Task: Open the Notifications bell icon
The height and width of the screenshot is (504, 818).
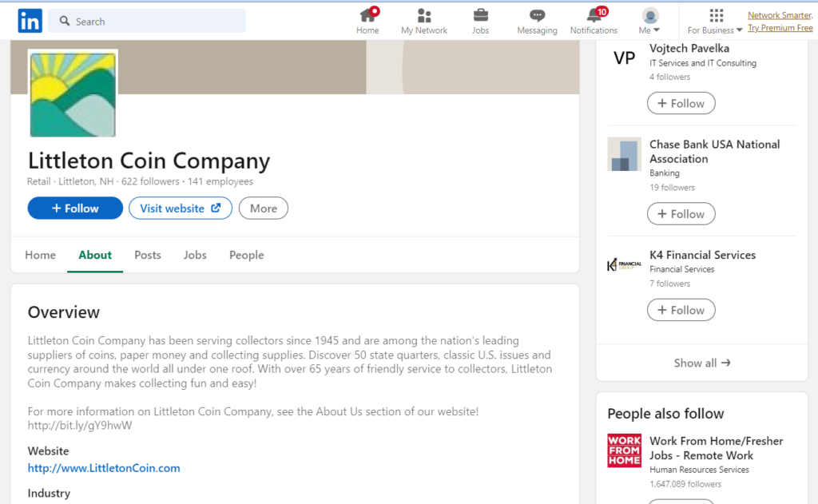Action: pyautogui.click(x=594, y=21)
